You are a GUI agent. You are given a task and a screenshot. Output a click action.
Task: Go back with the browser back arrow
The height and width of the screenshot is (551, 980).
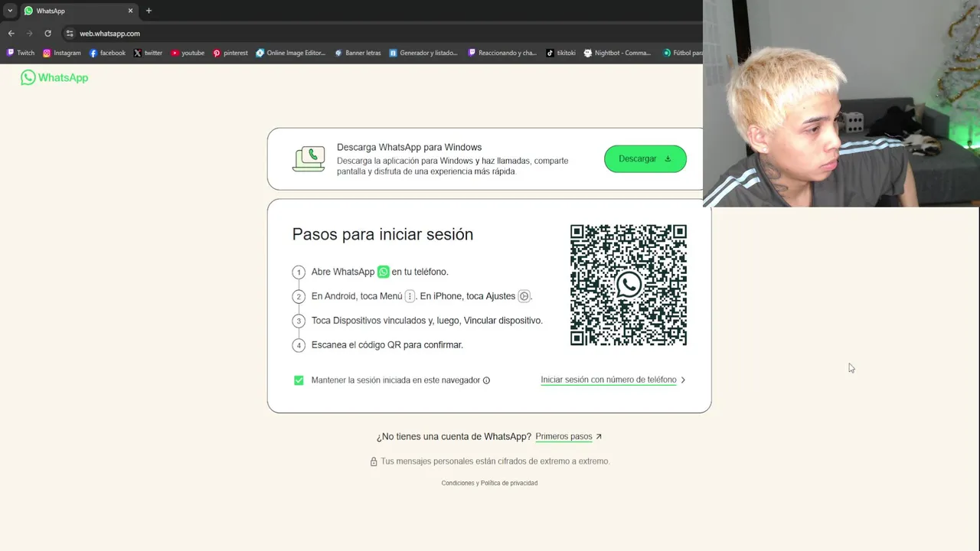[11, 34]
